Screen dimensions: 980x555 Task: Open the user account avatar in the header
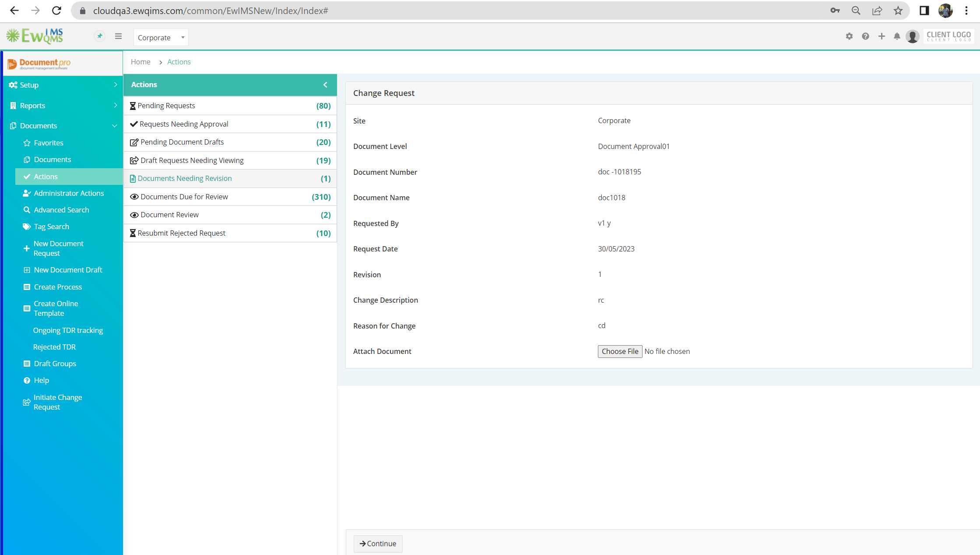(913, 36)
